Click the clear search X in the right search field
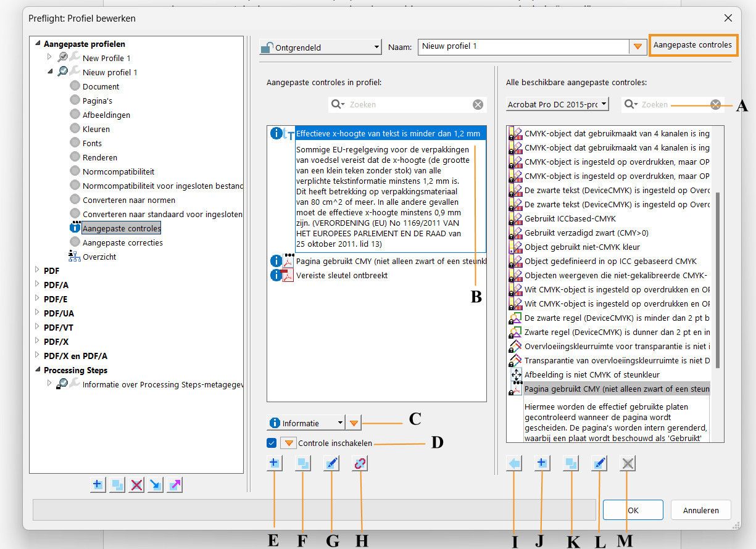 pyautogui.click(x=715, y=104)
